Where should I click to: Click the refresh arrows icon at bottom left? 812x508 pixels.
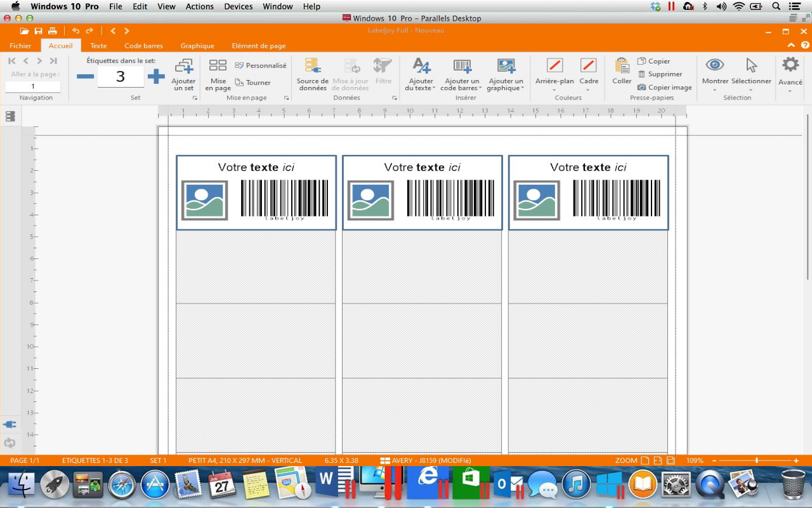[10, 443]
